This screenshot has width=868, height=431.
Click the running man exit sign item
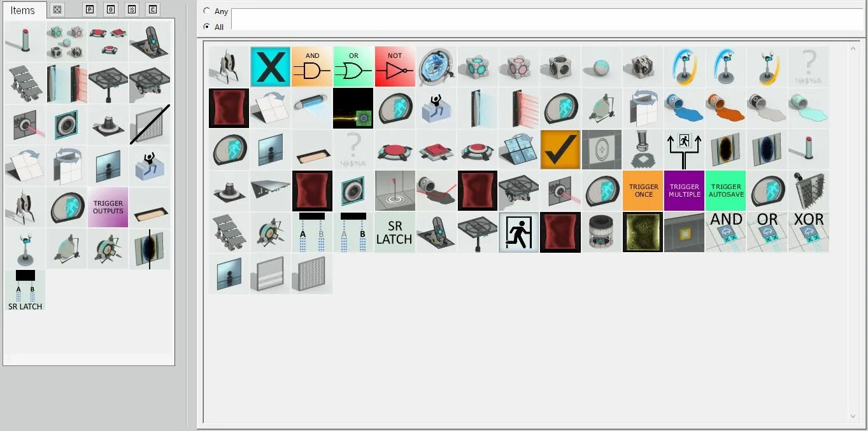tap(519, 232)
